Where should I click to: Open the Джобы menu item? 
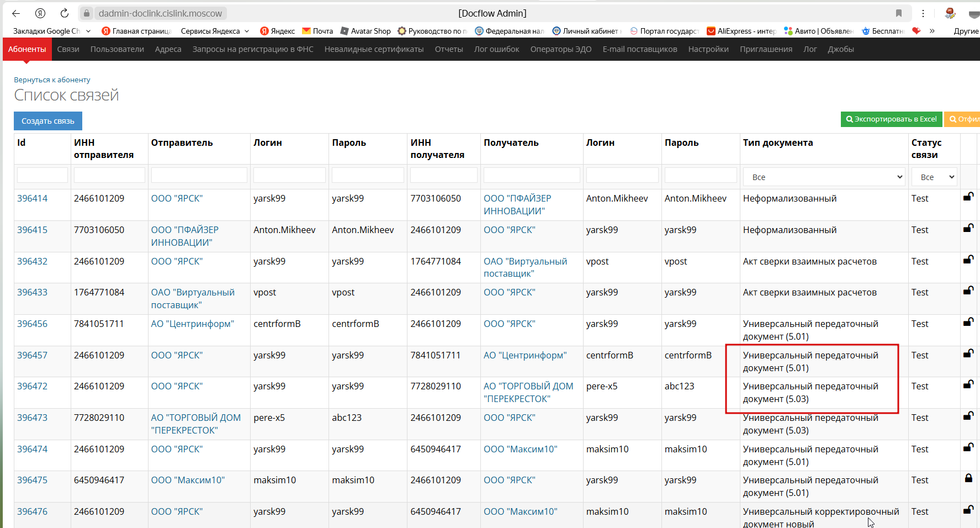(841, 49)
